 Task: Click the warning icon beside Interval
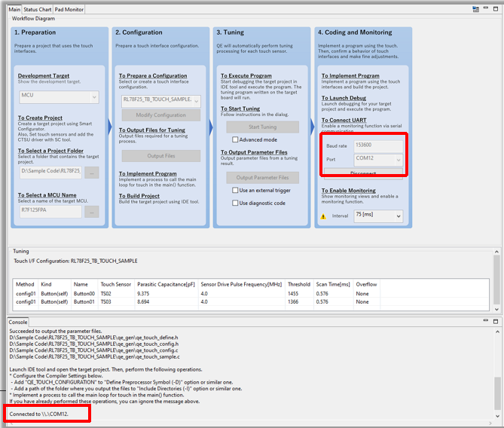(x=324, y=217)
